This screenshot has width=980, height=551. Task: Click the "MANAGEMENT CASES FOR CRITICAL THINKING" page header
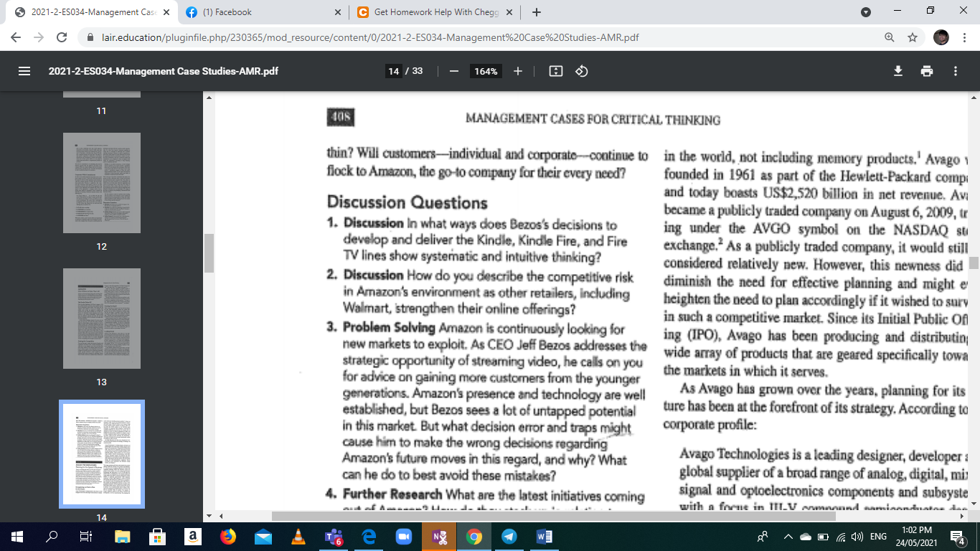coord(593,120)
